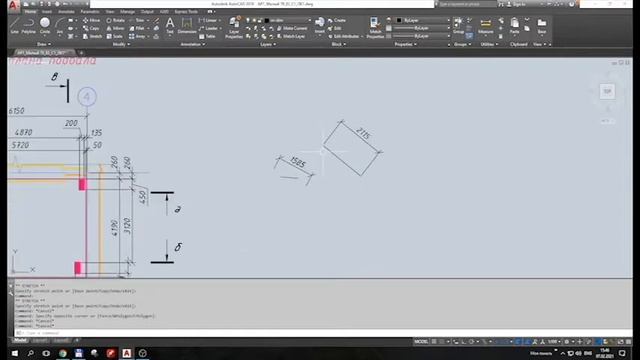Click Chrome in the taskbar
This screenshot has height=360, width=640.
(x=62, y=353)
